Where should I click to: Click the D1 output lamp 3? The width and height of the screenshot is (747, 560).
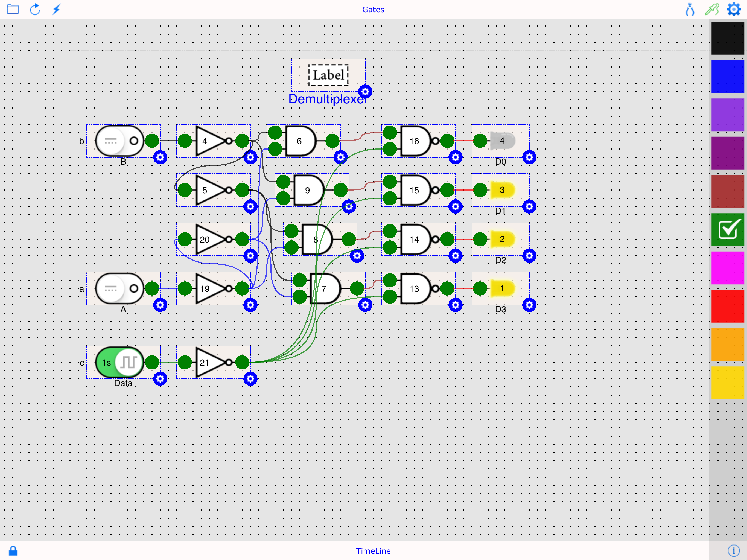503,190
